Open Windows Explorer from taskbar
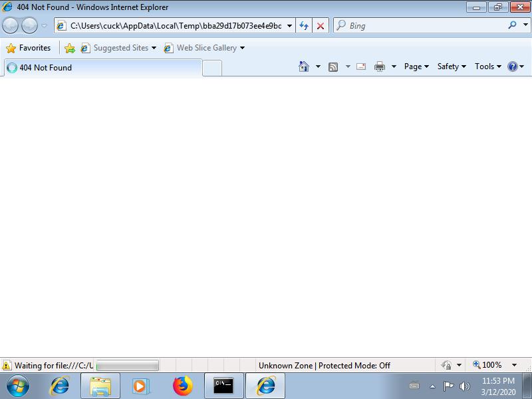Viewport: 532px width, 399px height. pyautogui.click(x=100, y=386)
